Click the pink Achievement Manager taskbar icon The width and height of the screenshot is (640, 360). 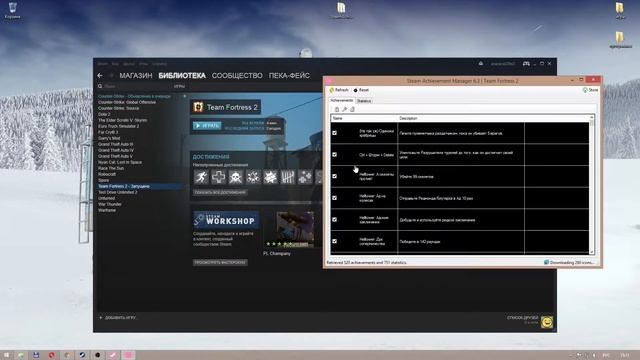[128, 355]
